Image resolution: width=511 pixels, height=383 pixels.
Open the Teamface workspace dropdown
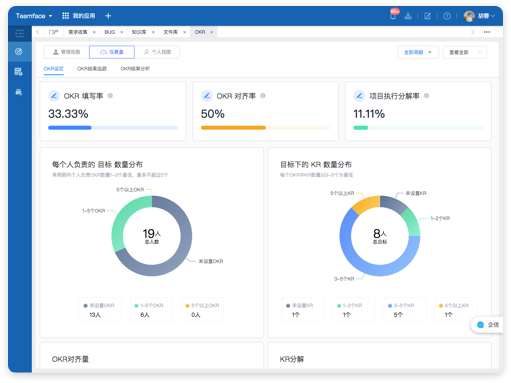point(34,16)
